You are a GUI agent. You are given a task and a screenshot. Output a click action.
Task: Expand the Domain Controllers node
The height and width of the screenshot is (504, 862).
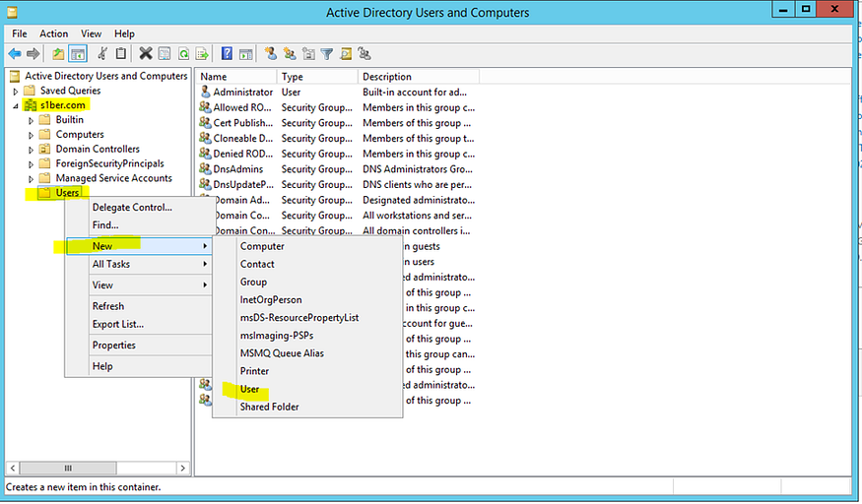coord(31,150)
